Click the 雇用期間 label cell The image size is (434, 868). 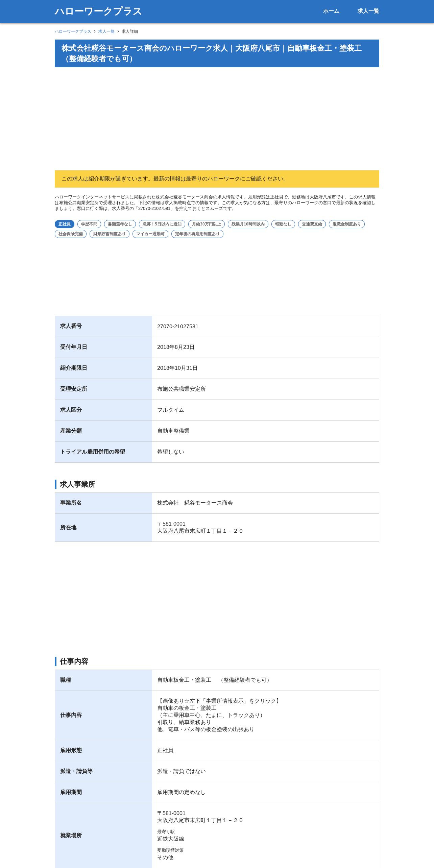(103, 793)
